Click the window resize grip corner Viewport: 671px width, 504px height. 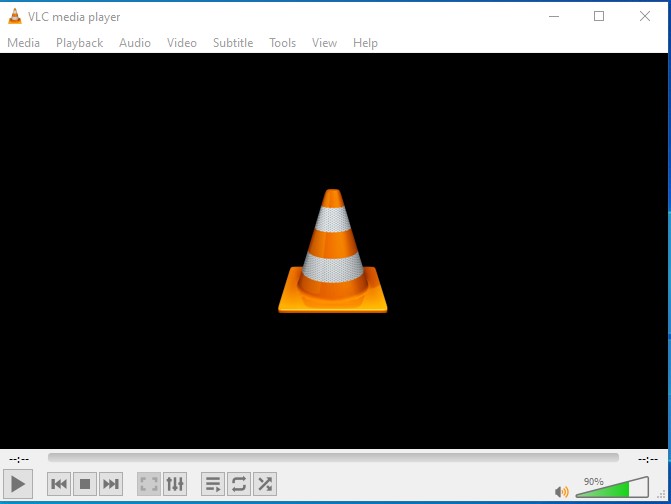click(661, 495)
